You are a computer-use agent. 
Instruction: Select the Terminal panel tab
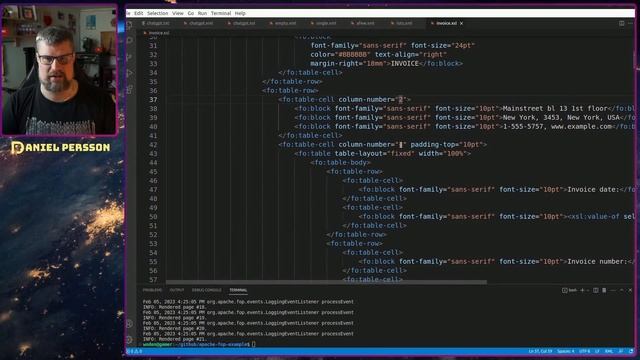click(238, 290)
